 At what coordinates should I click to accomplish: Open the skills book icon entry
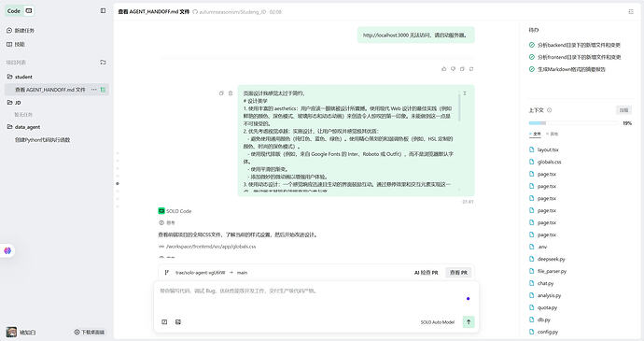[x=9, y=44]
